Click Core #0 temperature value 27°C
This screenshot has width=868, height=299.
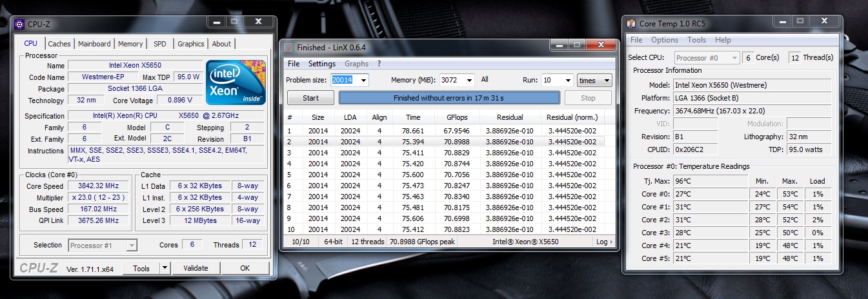[710, 194]
